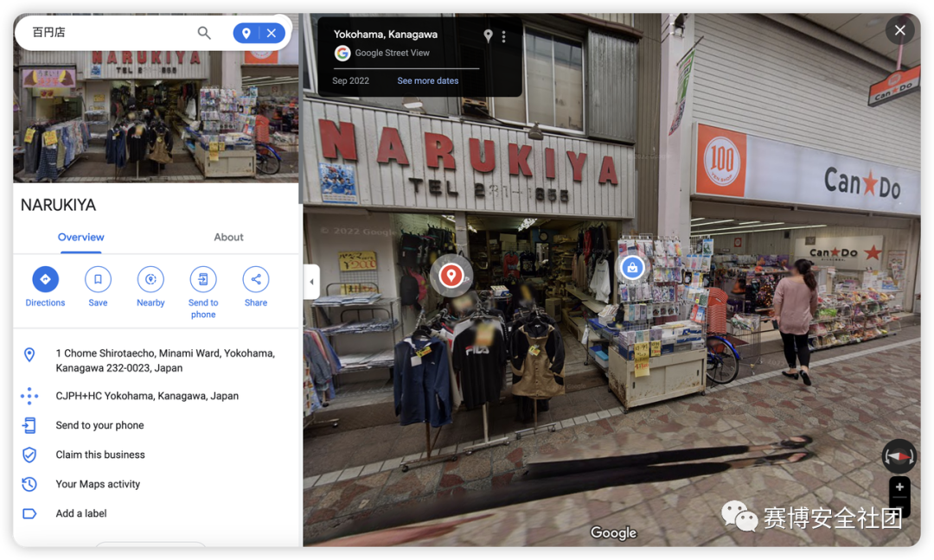The height and width of the screenshot is (560, 934).
Task: Tap the Send to phone icon
Action: coord(203,279)
